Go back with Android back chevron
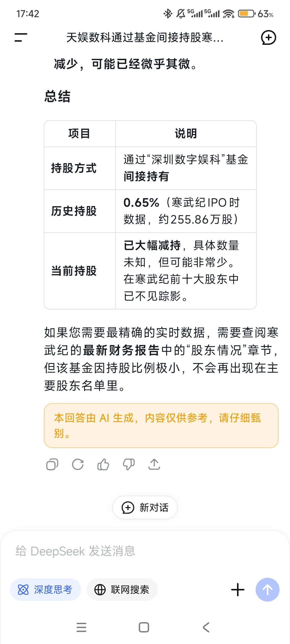 click(206, 627)
